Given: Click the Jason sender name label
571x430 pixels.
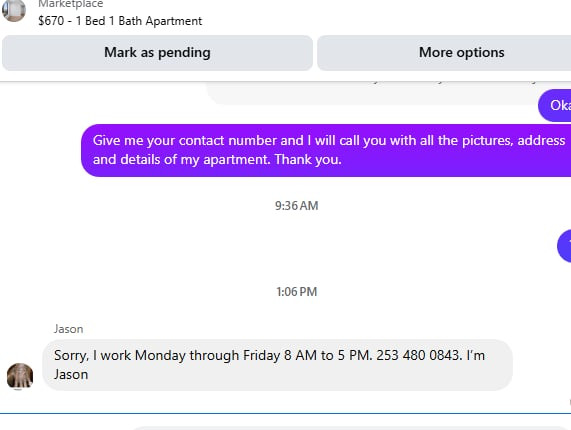Looking at the screenshot, I should tap(68, 329).
